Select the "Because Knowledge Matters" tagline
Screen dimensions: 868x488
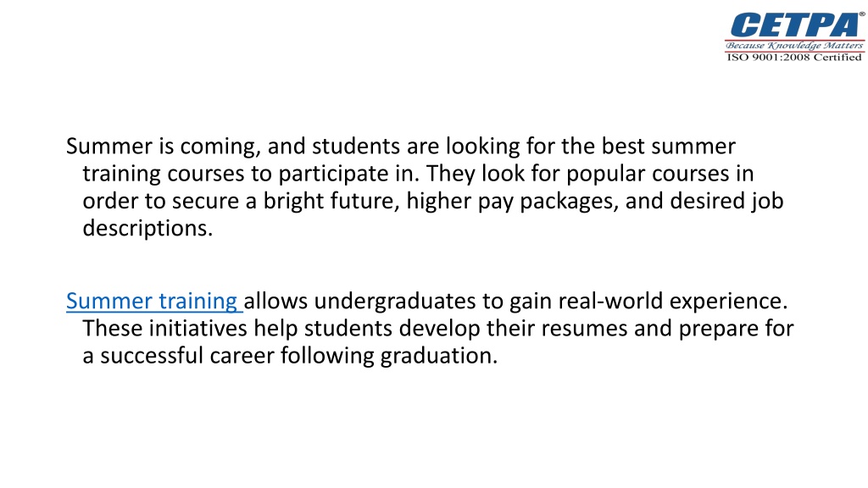794,46
